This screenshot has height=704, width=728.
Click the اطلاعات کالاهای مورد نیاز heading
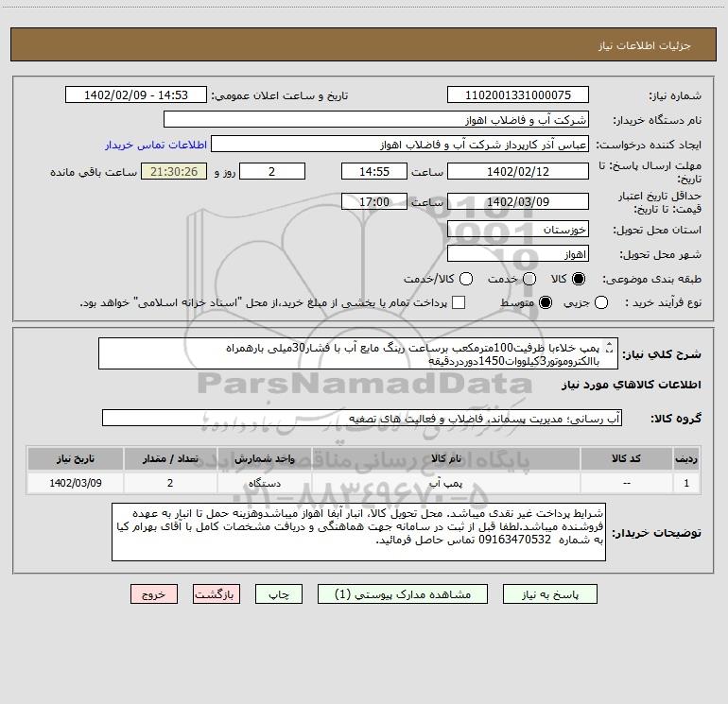(631, 385)
